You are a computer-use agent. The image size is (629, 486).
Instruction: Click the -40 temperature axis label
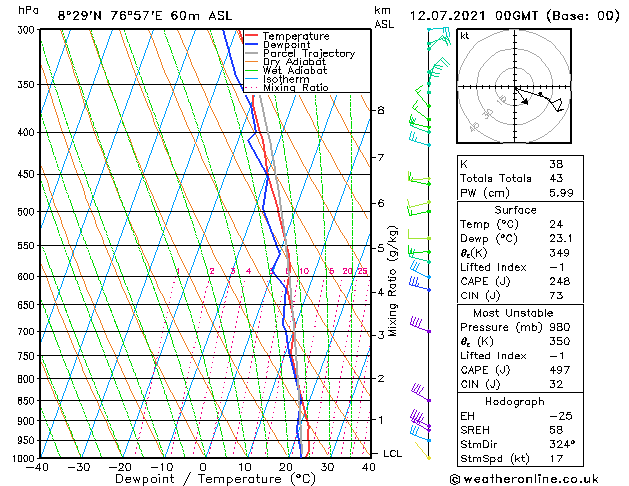tap(37, 467)
